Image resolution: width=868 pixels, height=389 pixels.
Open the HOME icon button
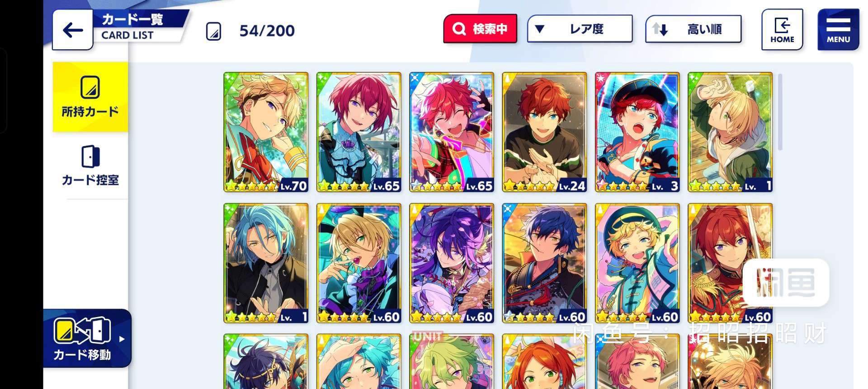pos(782,30)
